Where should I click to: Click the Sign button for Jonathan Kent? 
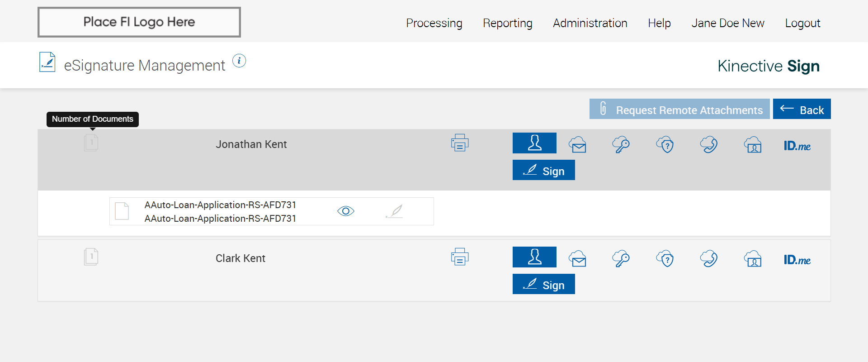coord(543,170)
